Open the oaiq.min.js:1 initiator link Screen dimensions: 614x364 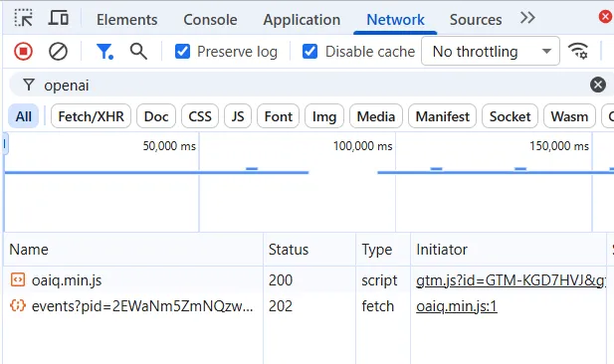(457, 306)
